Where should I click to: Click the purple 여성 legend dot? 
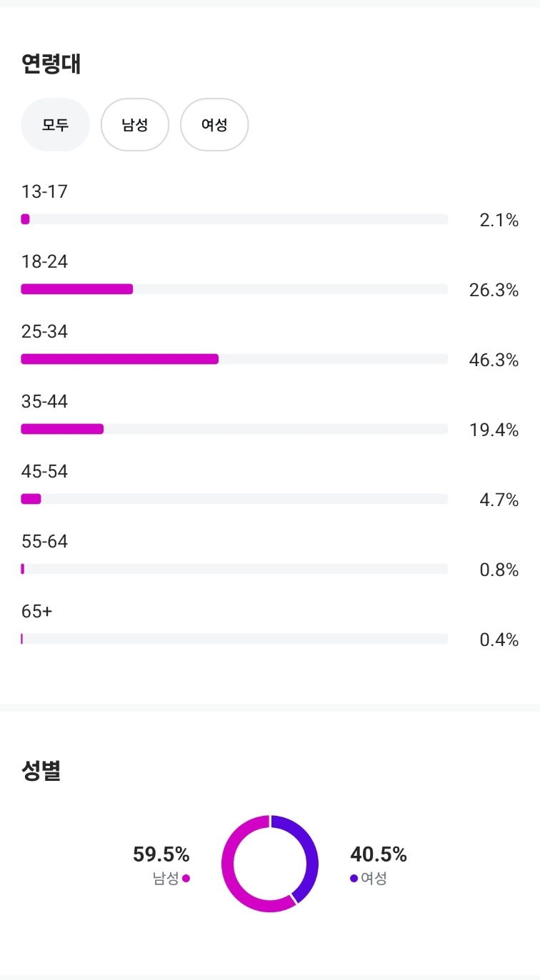[x=354, y=879]
